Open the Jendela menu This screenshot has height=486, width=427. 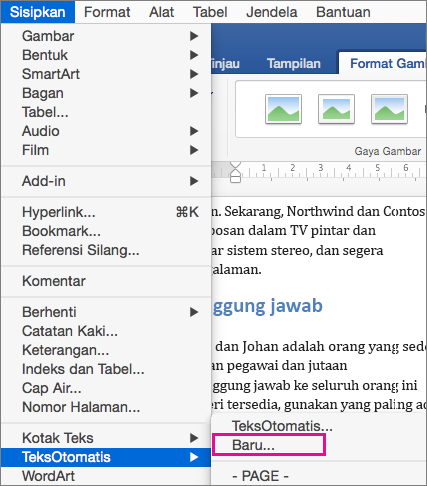(x=272, y=12)
